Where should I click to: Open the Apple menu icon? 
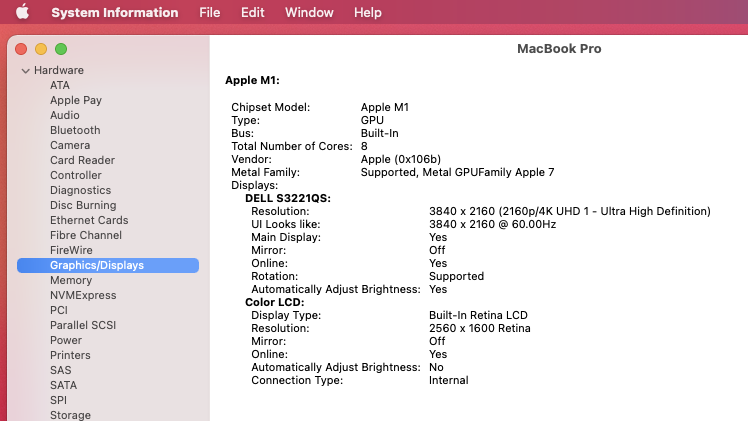tap(22, 12)
